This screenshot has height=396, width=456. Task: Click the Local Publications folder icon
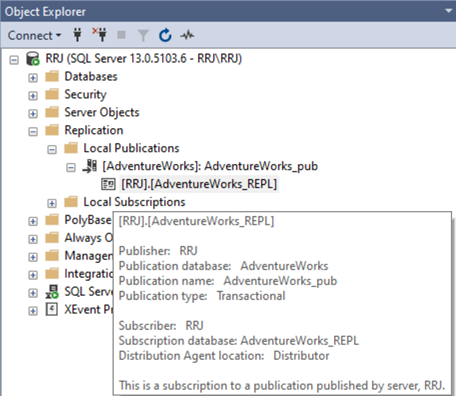(x=71, y=148)
